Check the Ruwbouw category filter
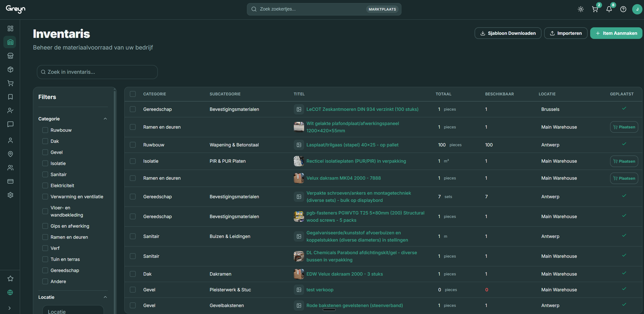644x314 pixels. pyautogui.click(x=45, y=130)
